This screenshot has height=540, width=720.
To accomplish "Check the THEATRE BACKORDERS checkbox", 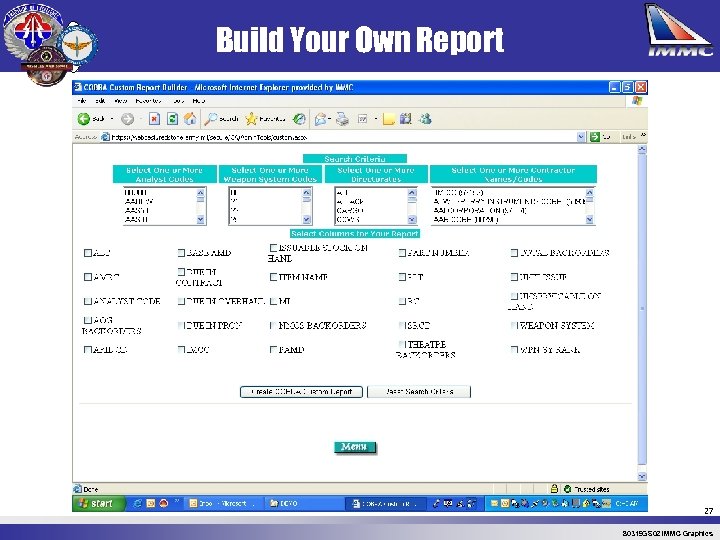I will [402, 344].
